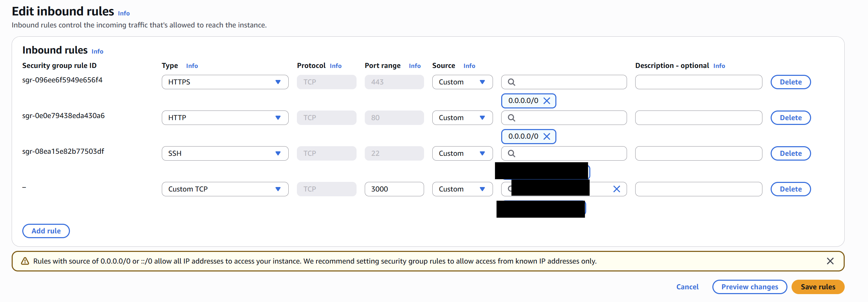Click search icon in SSH source field
The width and height of the screenshot is (868, 302).
511,153
